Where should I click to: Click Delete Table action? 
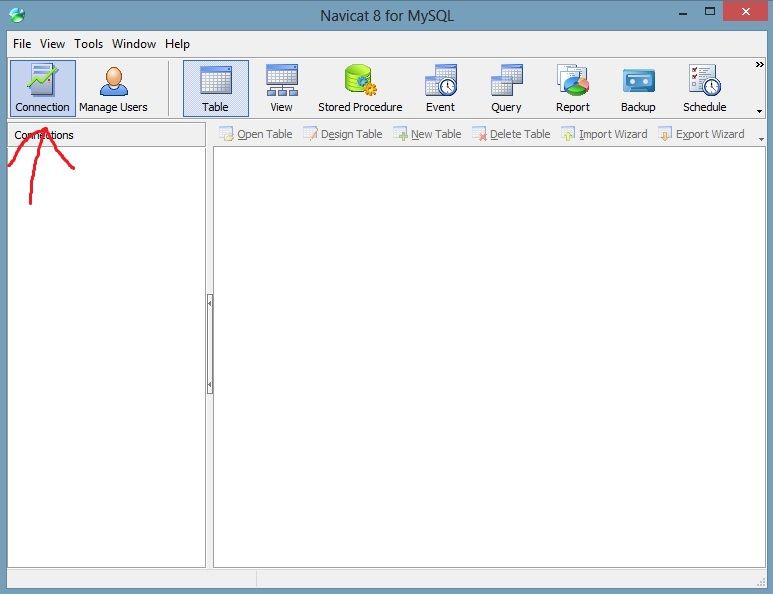[511, 134]
